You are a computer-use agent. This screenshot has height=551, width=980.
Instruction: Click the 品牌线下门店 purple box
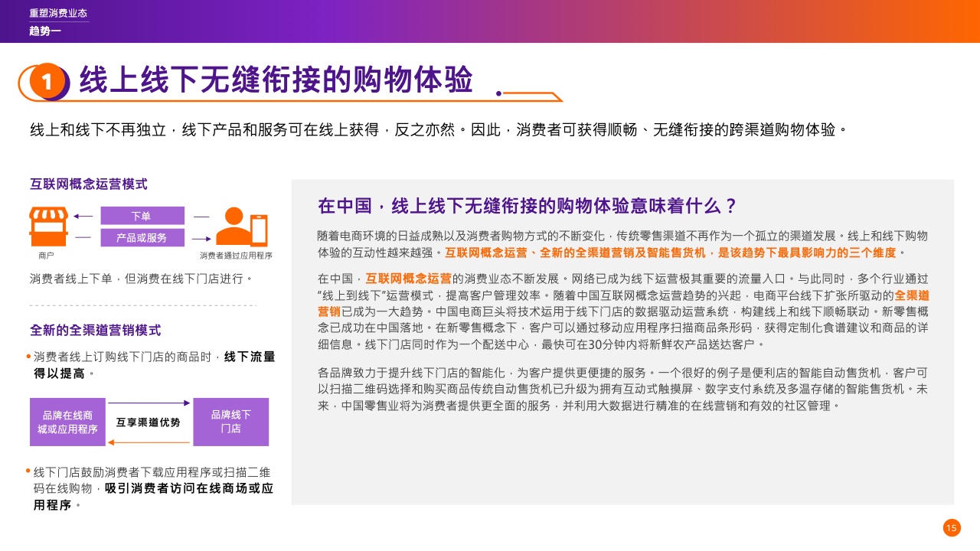[x=230, y=422]
